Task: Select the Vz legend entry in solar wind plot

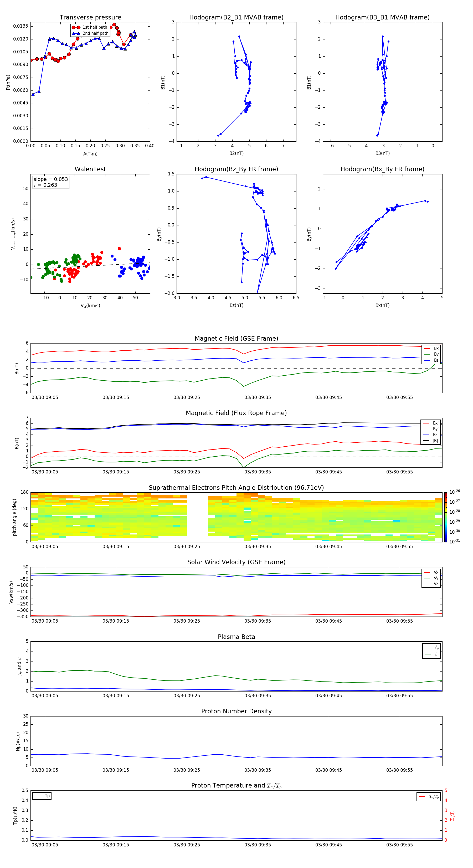Action: pyautogui.click(x=431, y=584)
